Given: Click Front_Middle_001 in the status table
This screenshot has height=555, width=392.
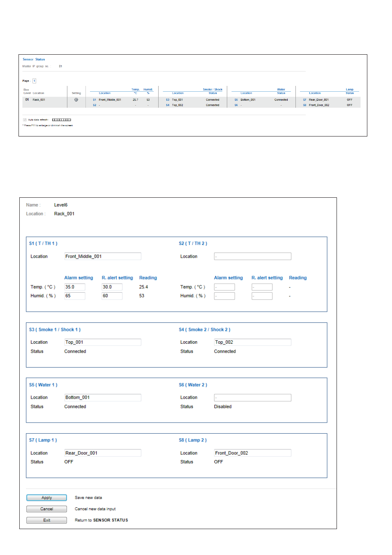Looking at the screenshot, I should pyautogui.click(x=110, y=99).
